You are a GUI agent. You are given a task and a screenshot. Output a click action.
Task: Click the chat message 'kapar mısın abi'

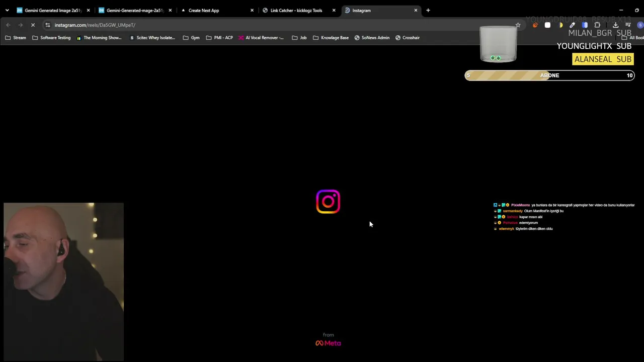(531, 217)
